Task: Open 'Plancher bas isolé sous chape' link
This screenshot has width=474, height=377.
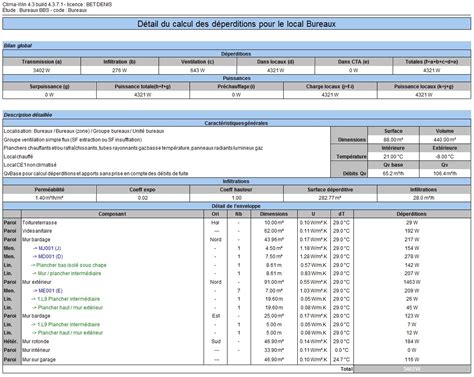Action: point(69,265)
